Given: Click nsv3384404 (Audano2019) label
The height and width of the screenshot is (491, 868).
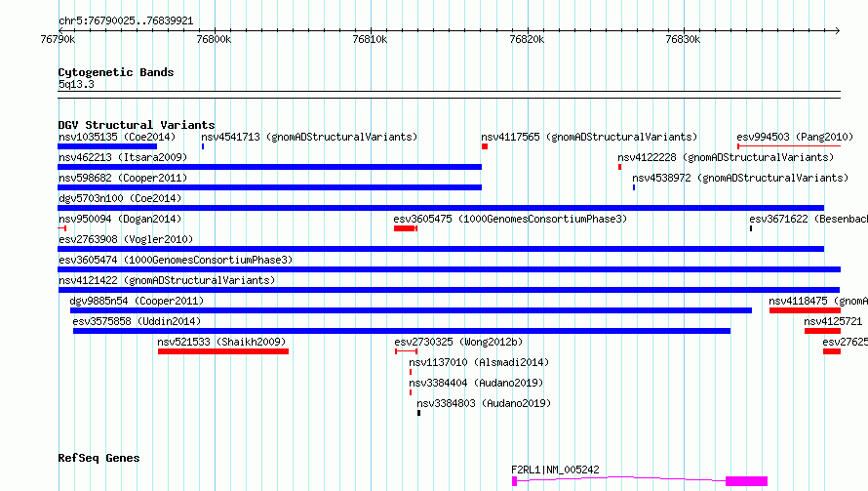Looking at the screenshot, I should click(476, 383).
